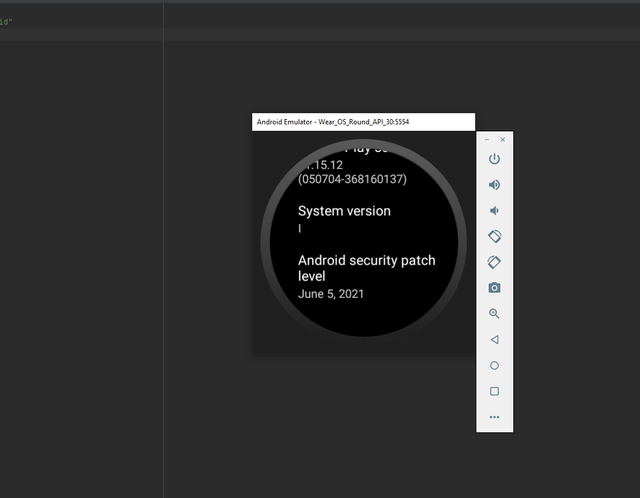Viewport: 640px width, 498px height.
Task: Raise the emulator volume
Action: 494,185
